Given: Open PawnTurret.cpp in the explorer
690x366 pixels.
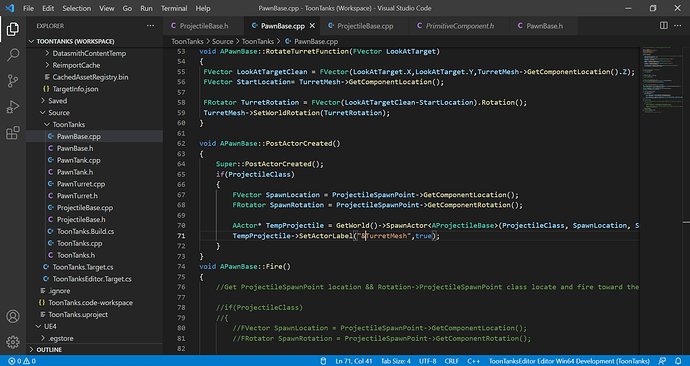Looking at the screenshot, I should click(81, 184).
